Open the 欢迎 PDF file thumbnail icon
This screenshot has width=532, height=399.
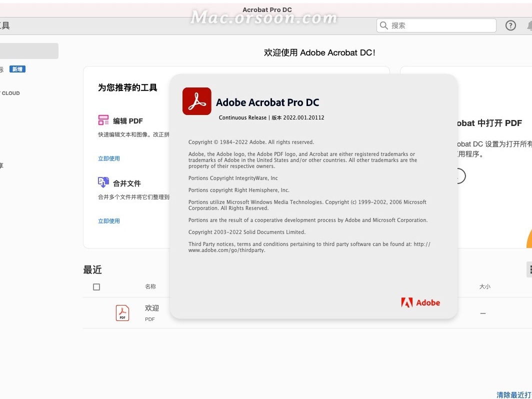pyautogui.click(x=122, y=312)
